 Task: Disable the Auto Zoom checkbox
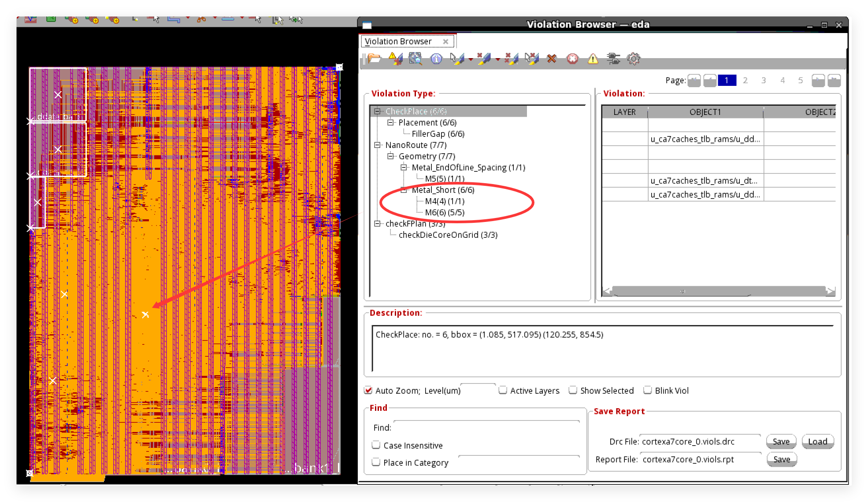368,390
